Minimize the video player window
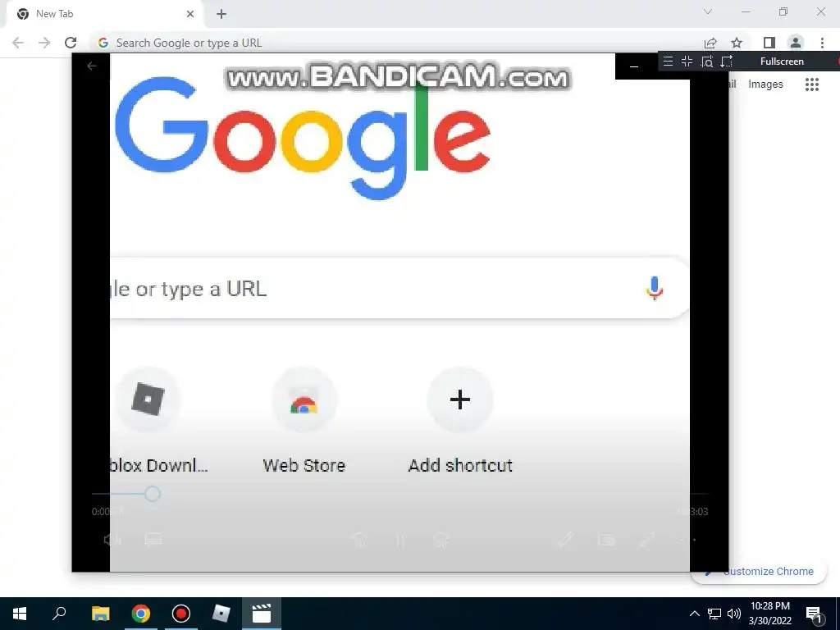 [x=634, y=66]
